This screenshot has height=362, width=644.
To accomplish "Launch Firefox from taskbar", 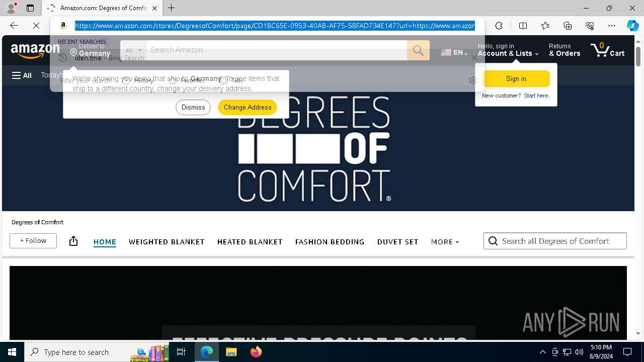I will [256, 352].
